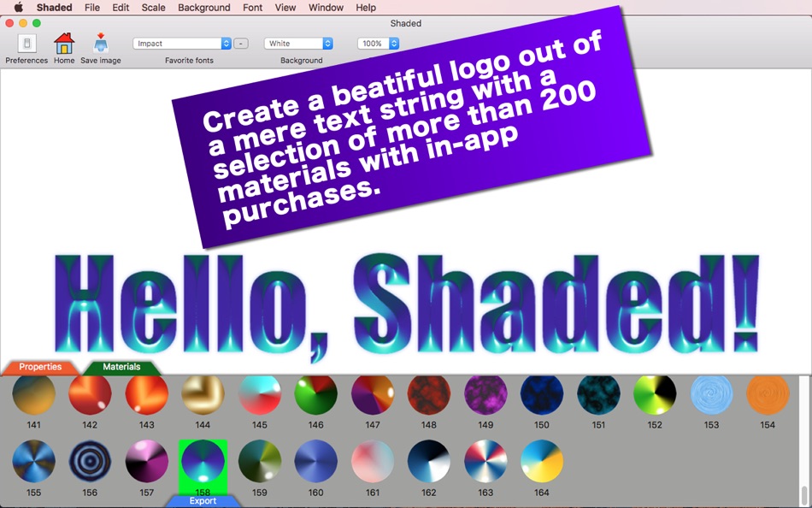The image size is (812, 508).
Task: Apply lime green material 152
Action: (655, 393)
